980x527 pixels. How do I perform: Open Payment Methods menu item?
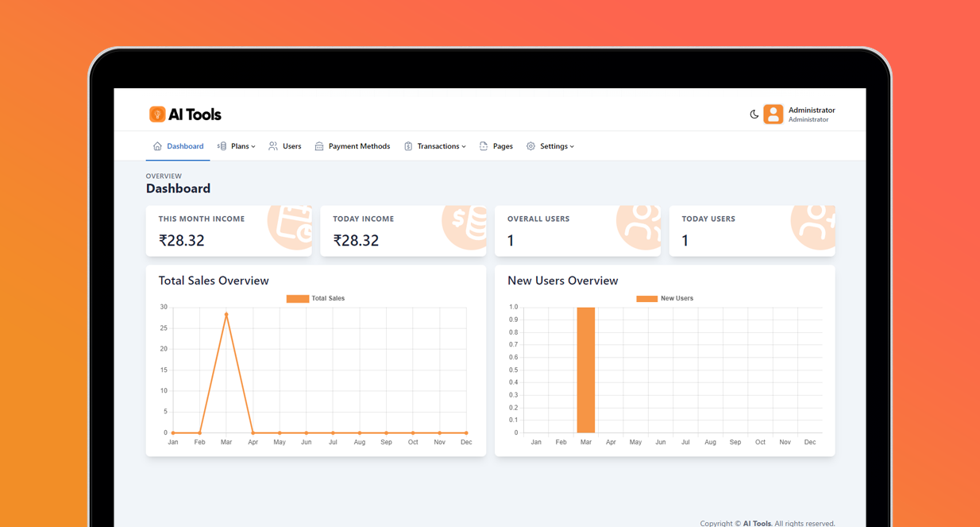pyautogui.click(x=353, y=146)
